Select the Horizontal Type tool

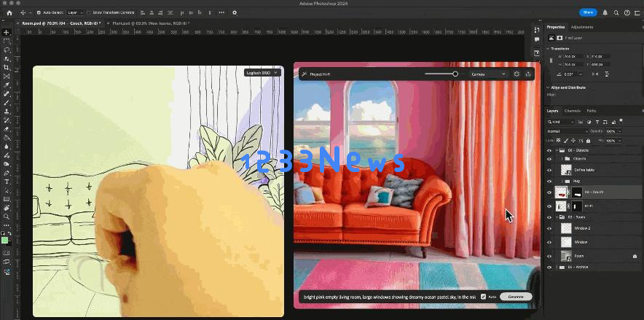point(6,182)
